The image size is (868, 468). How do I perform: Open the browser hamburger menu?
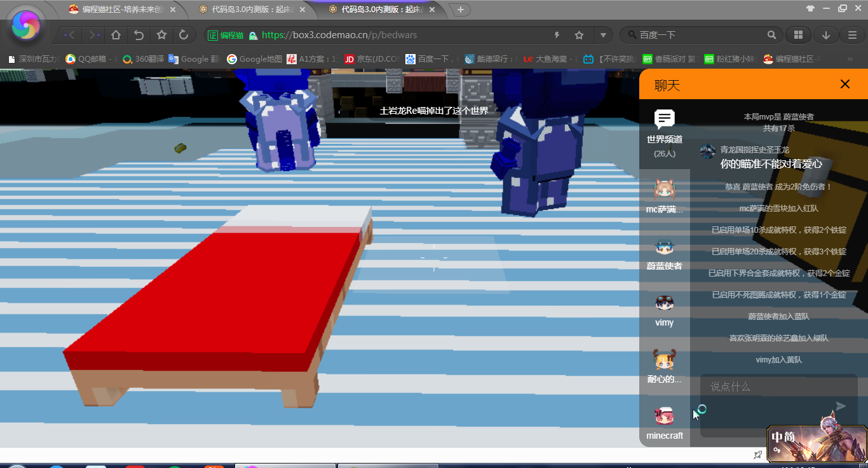[x=853, y=35]
